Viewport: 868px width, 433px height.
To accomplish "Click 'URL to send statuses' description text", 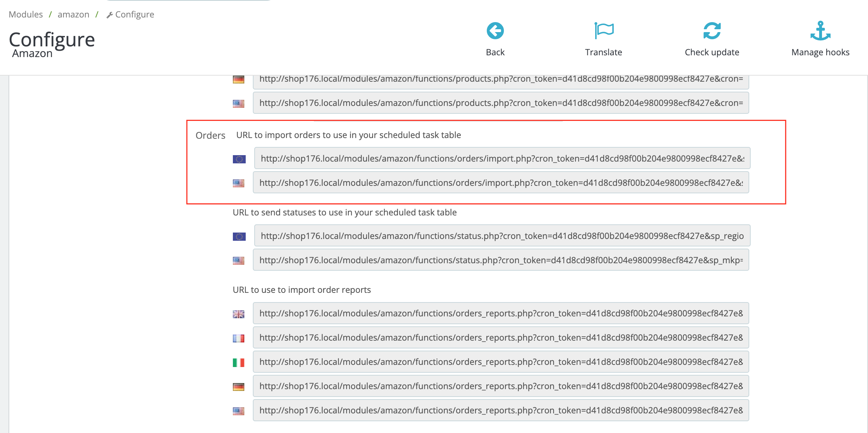I will point(344,212).
